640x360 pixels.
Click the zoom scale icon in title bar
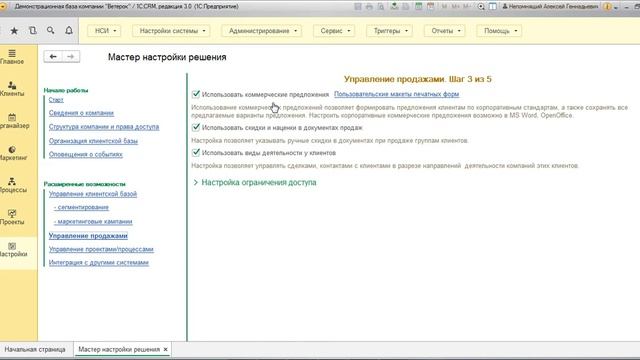click(x=481, y=7)
